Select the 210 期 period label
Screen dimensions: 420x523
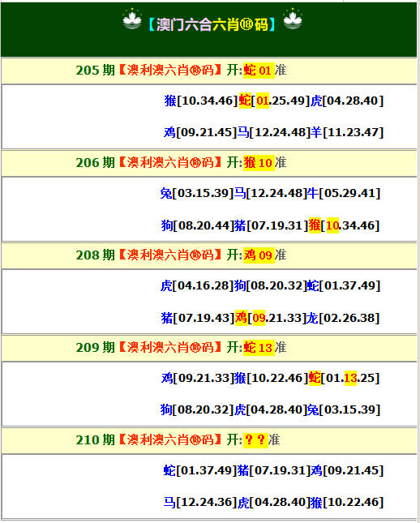[96, 440]
